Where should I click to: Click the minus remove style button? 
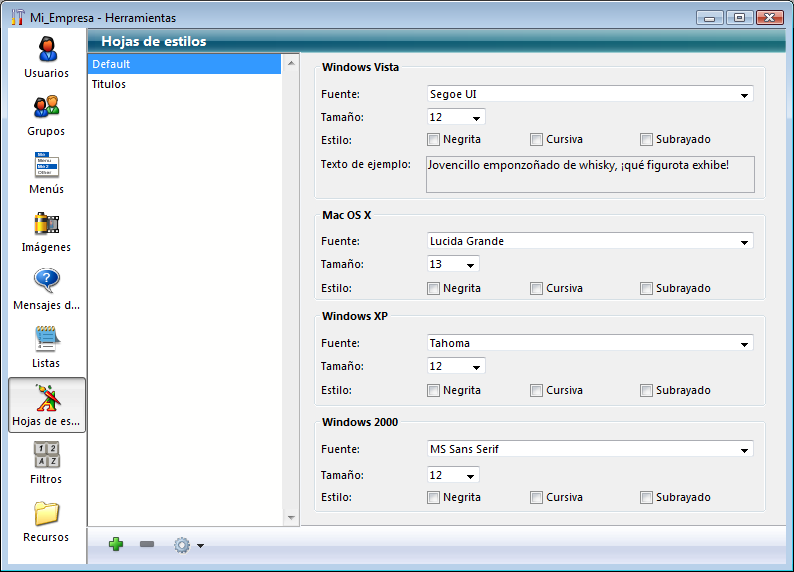coord(147,545)
